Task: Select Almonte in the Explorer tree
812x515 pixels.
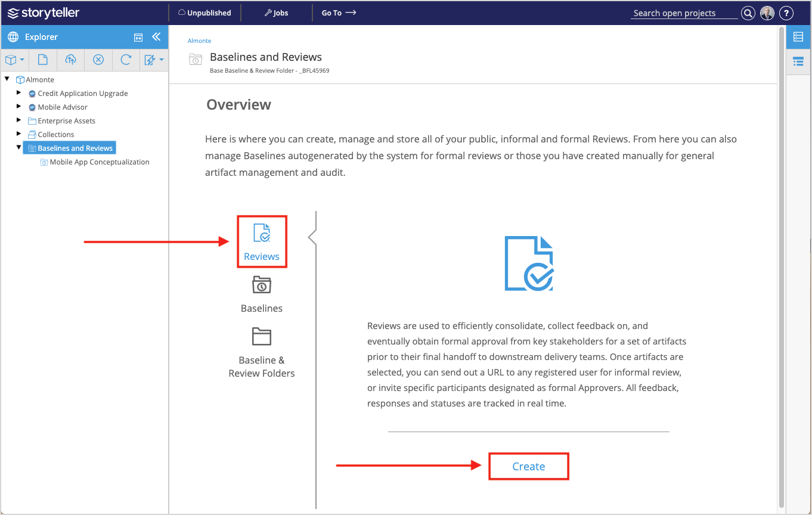Action: (40, 79)
